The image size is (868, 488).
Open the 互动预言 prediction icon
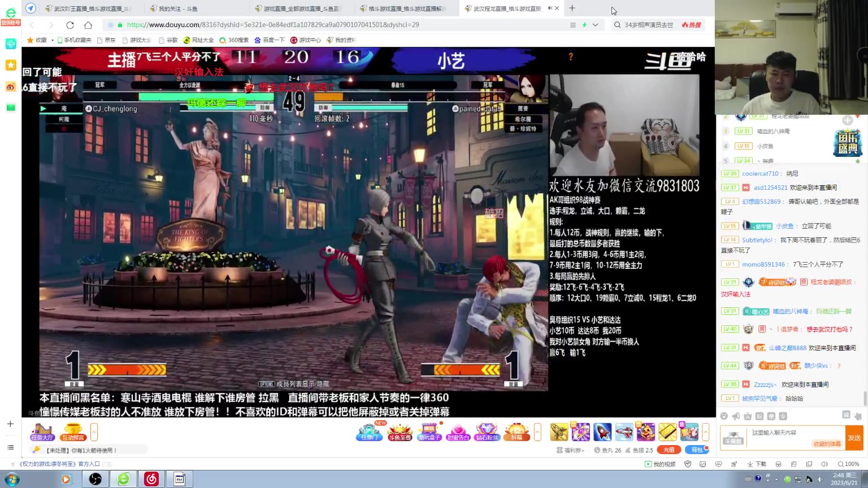73,432
